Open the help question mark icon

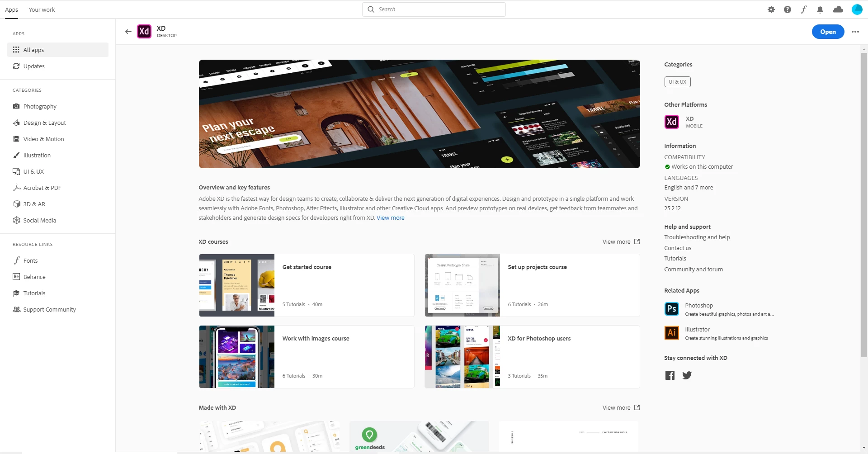tap(788, 9)
